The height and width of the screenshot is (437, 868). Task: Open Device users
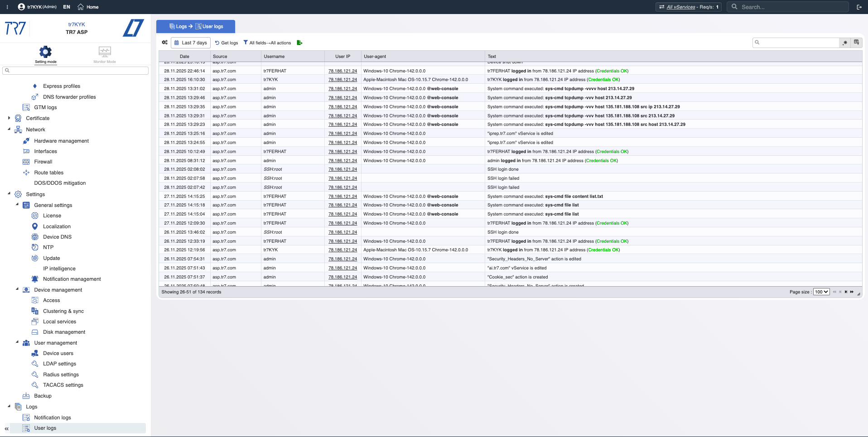58,353
